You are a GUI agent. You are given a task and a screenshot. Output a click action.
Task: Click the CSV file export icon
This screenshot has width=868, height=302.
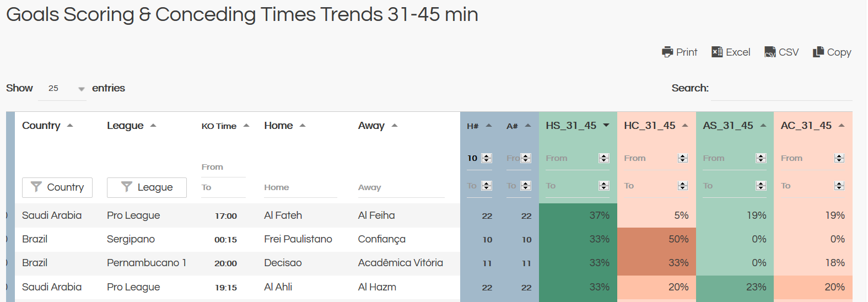pyautogui.click(x=770, y=52)
